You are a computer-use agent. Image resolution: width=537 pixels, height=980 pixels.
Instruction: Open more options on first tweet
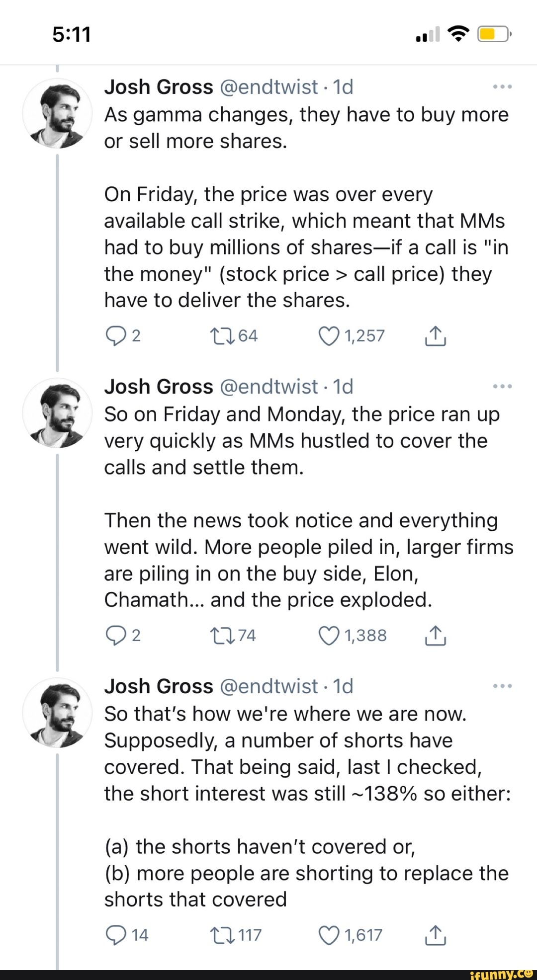pyautogui.click(x=502, y=87)
